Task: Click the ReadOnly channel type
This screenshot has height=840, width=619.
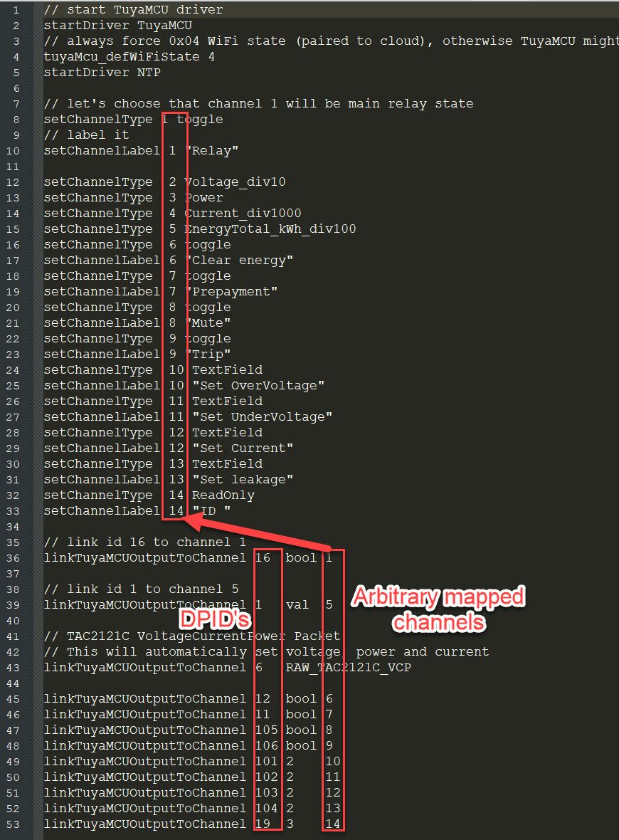Action: (x=223, y=495)
